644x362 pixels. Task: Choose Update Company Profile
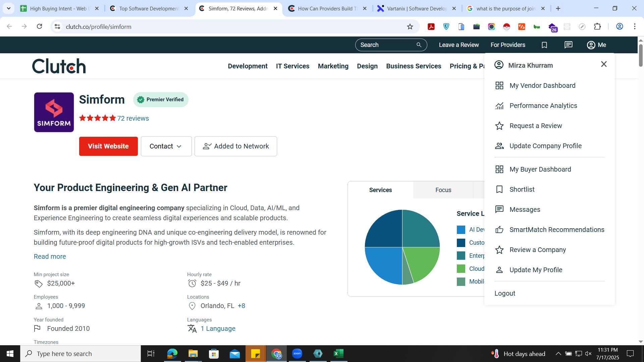coord(545,146)
